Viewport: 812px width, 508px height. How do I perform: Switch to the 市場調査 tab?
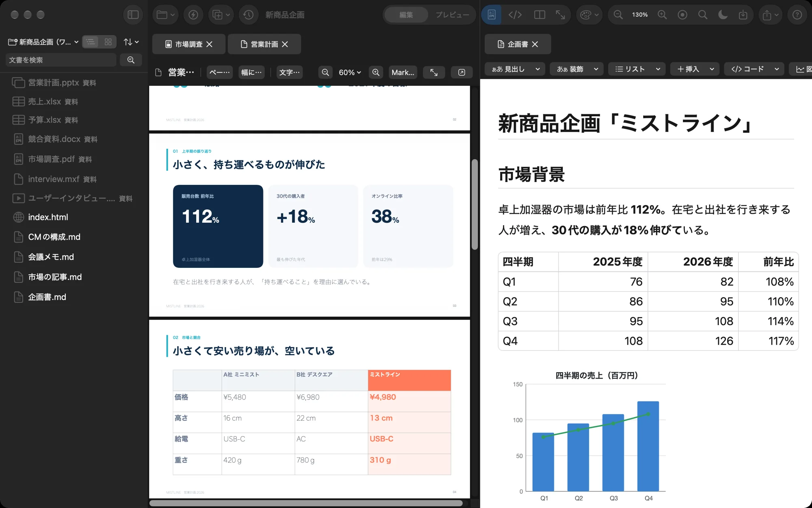click(x=189, y=44)
